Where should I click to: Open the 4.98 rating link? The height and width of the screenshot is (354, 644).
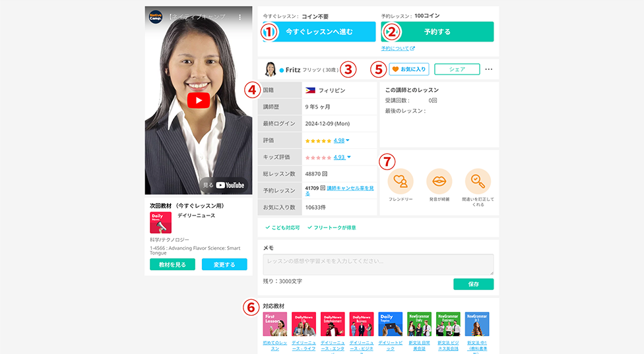(x=339, y=140)
